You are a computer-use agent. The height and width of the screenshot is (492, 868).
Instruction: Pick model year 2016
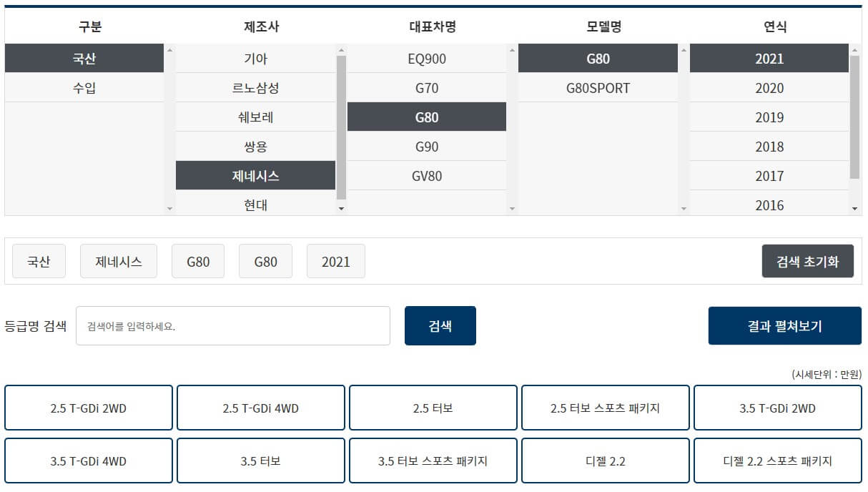coord(769,205)
